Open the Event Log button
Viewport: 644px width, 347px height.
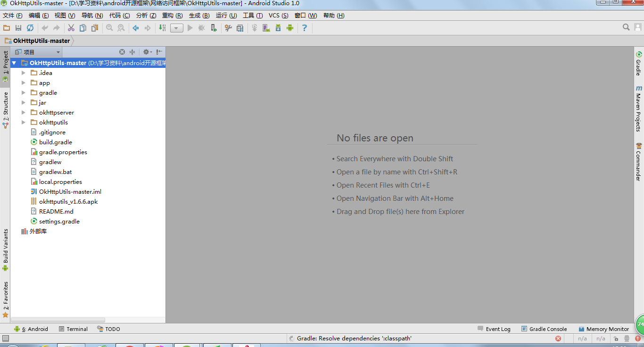(494, 329)
